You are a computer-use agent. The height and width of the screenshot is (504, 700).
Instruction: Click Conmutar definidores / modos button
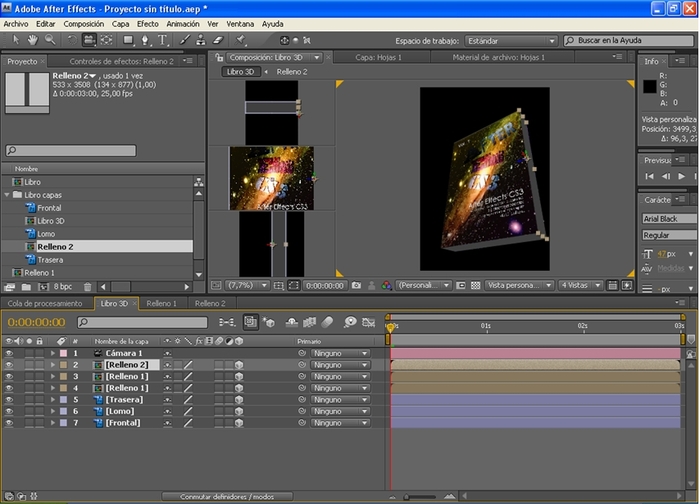click(227, 496)
